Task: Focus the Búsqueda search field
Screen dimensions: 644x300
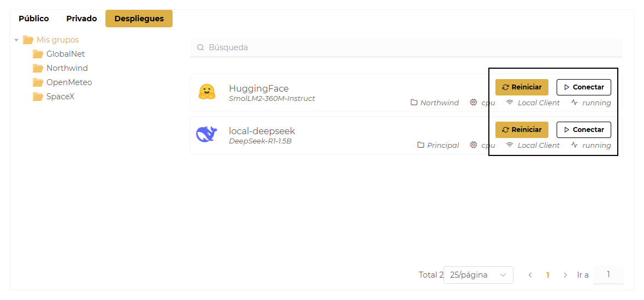Action: tap(410, 48)
